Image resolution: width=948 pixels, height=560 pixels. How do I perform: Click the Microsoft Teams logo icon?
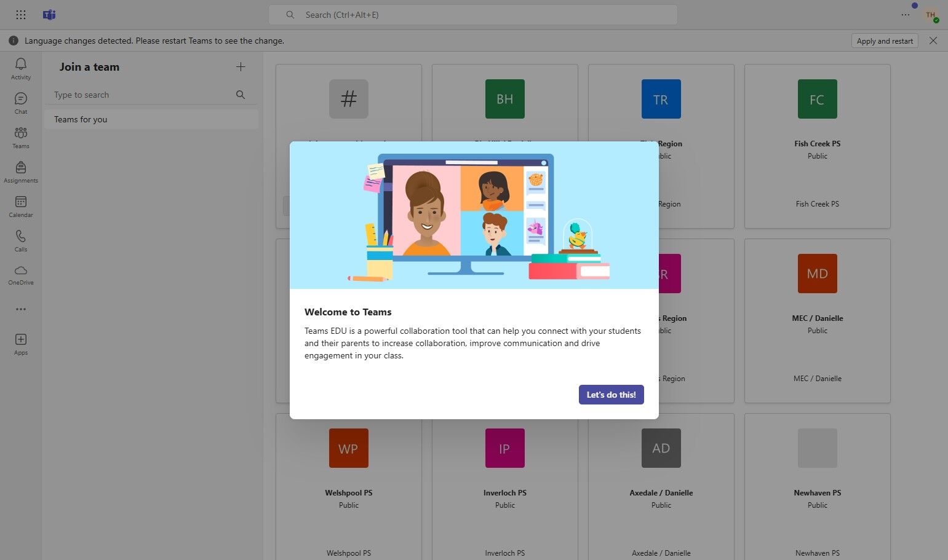pos(49,15)
